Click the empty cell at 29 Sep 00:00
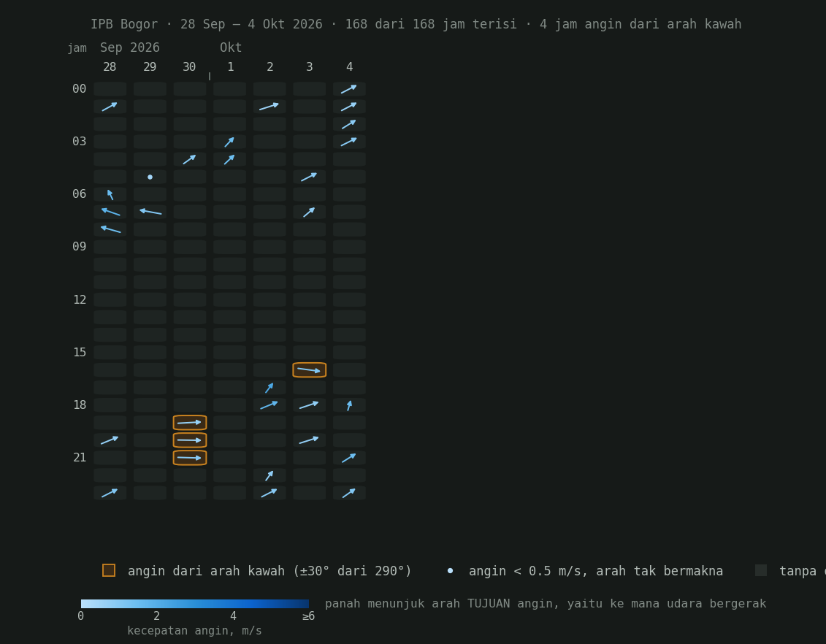Viewport: 826px width, 644px height. pyautogui.click(x=150, y=89)
